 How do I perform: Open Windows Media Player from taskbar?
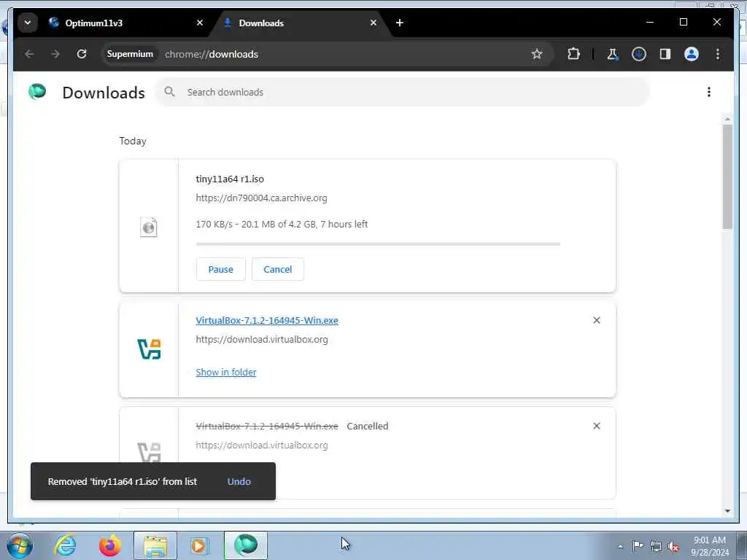(198, 545)
